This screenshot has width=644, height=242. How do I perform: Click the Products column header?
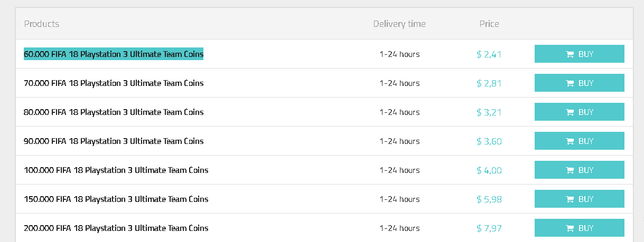point(42,24)
